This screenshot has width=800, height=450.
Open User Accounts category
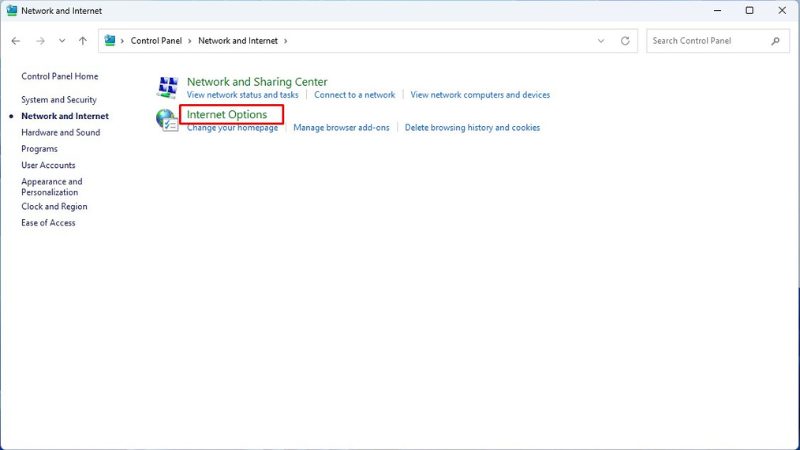click(48, 165)
